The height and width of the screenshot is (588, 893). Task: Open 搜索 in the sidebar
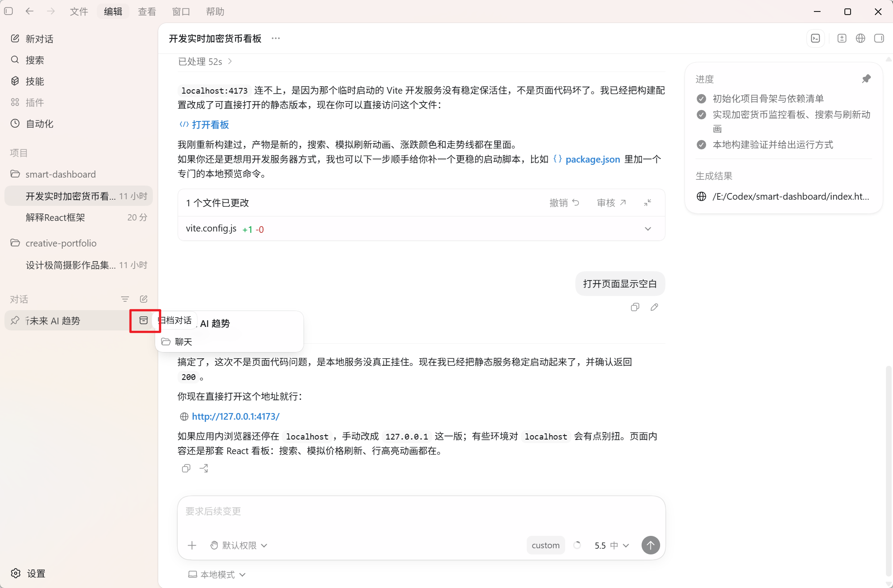click(x=79, y=60)
